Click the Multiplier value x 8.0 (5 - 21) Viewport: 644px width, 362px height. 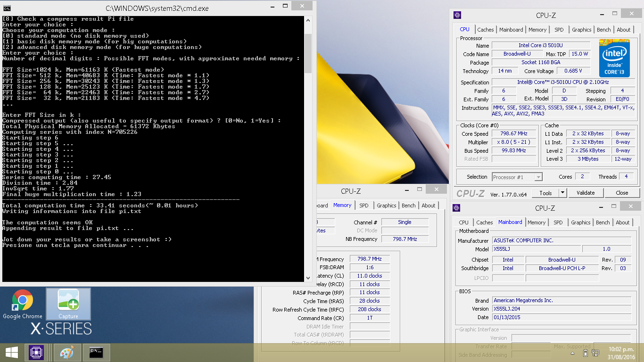pos(514,142)
